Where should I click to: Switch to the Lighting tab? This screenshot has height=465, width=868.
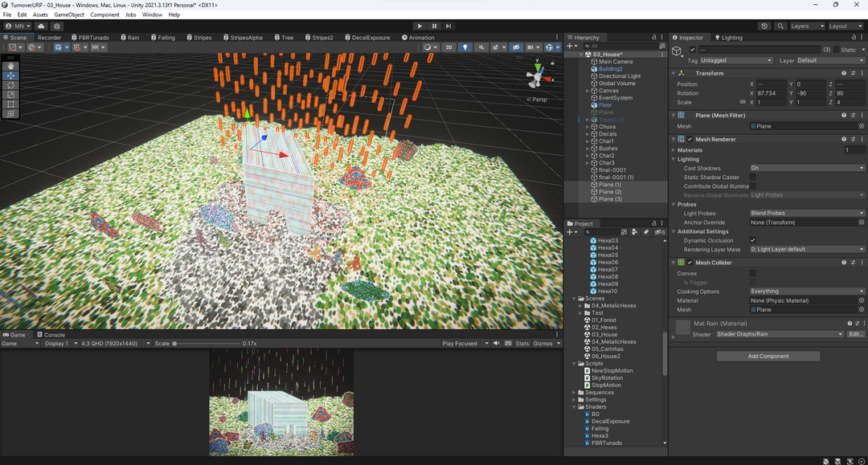pos(728,38)
